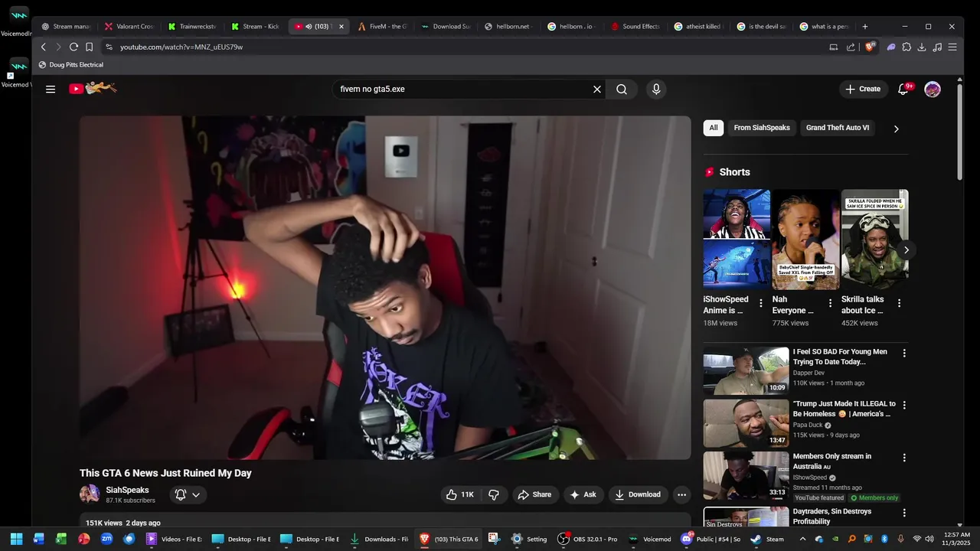
Task: Dislike the video with thumbs down
Action: click(x=494, y=494)
